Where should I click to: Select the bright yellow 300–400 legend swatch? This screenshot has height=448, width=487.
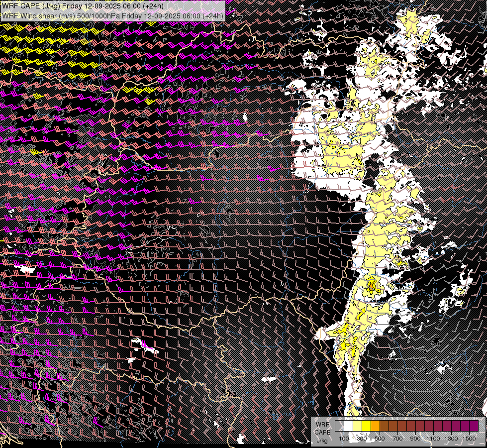(367, 426)
